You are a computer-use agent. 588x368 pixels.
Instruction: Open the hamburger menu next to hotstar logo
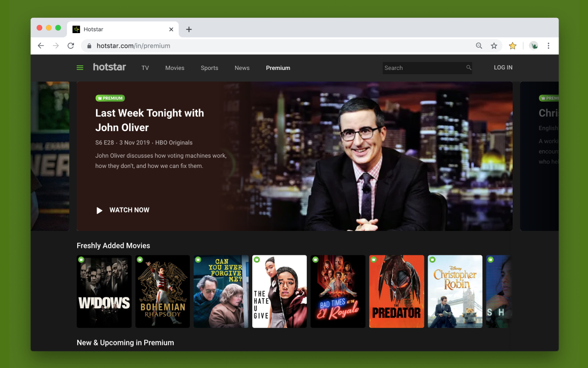tap(80, 68)
